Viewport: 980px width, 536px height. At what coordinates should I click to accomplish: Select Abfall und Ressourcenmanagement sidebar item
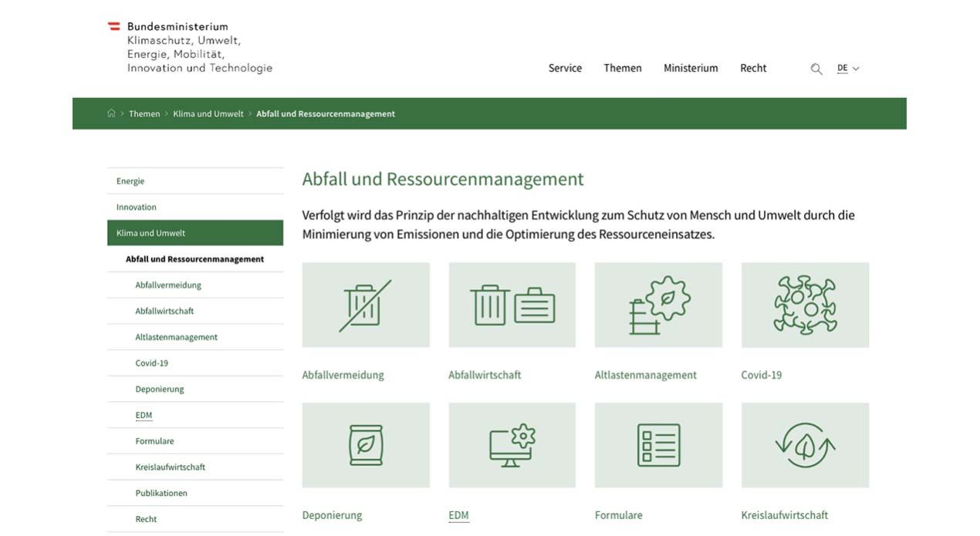[x=195, y=259]
